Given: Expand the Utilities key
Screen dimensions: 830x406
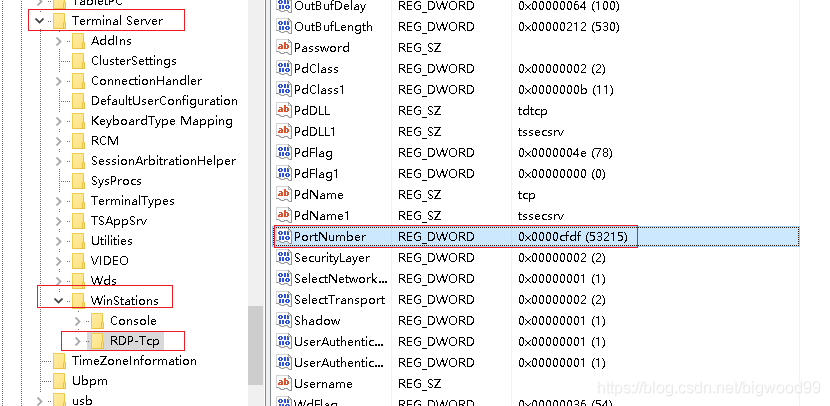Looking at the screenshot, I should 59,241.
